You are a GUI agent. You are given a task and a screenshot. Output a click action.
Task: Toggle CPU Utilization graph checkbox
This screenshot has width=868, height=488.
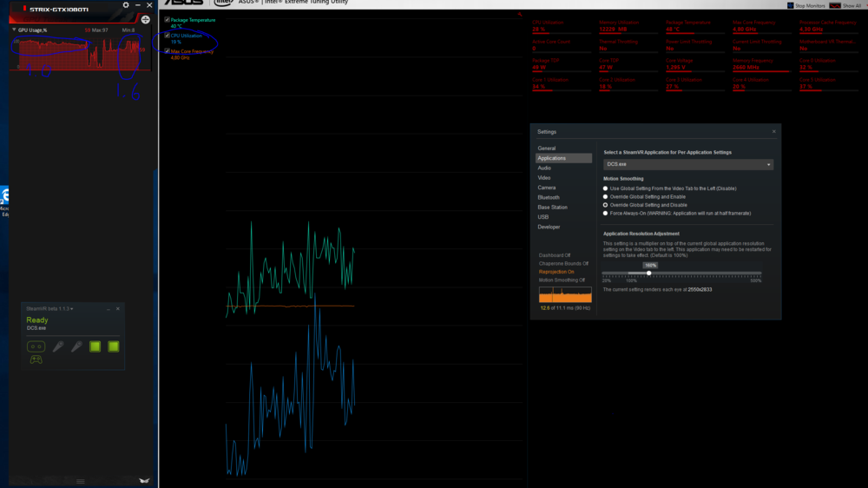[x=168, y=36]
